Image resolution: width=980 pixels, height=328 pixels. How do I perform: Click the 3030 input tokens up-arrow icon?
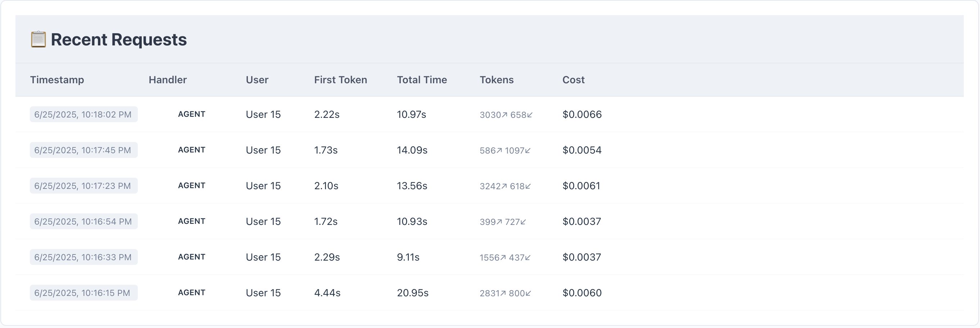[504, 115]
